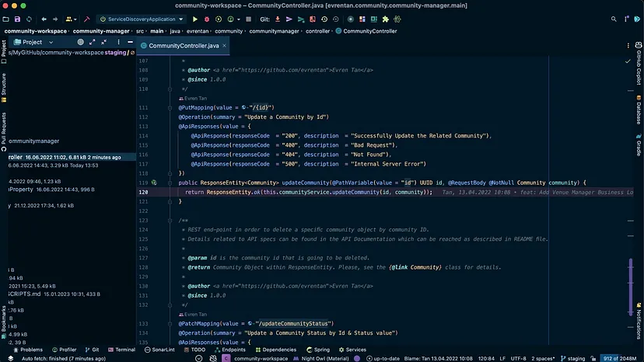Screen dimensions: 644x362
Task: Open profiler run options dropdown arrow
Action: 238,19
